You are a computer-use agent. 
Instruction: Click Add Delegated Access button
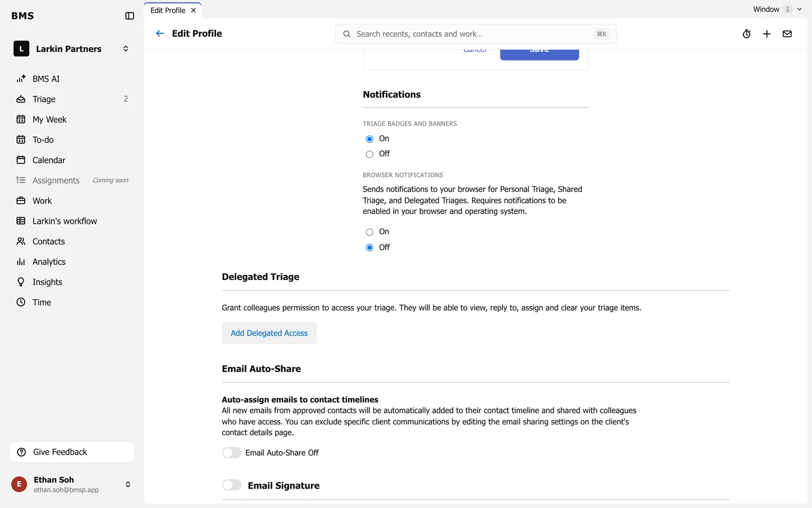point(270,333)
